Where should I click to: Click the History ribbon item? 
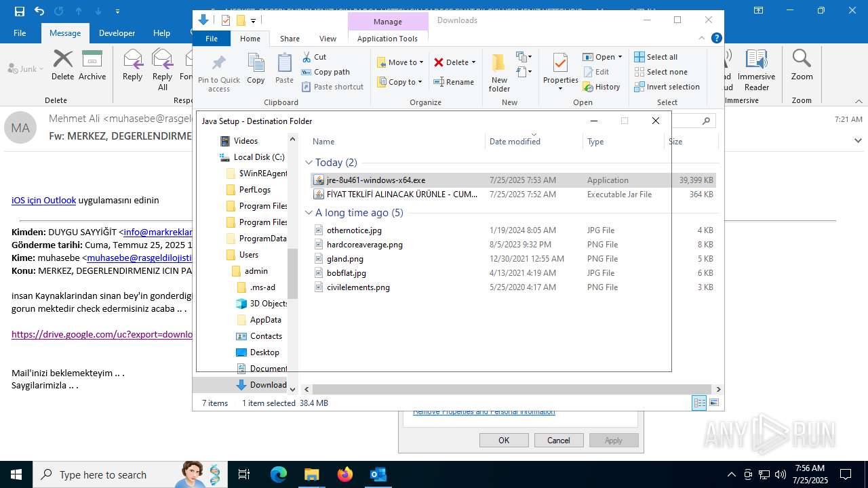click(601, 87)
